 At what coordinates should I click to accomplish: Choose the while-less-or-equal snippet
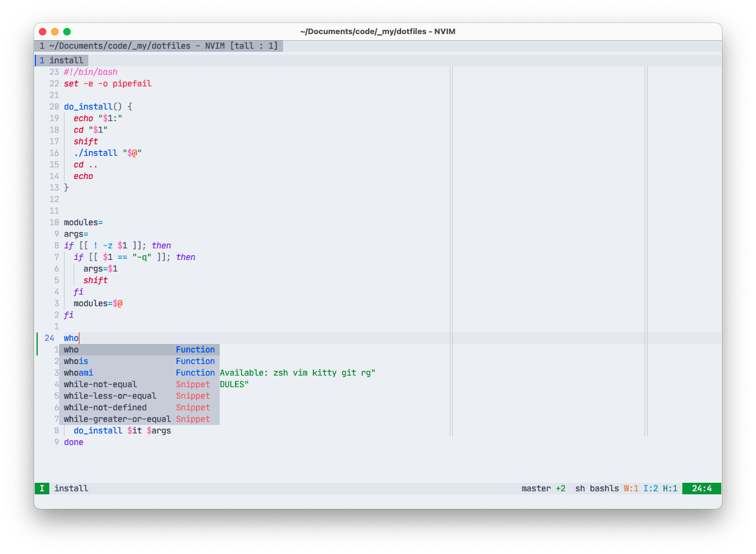[x=139, y=396]
